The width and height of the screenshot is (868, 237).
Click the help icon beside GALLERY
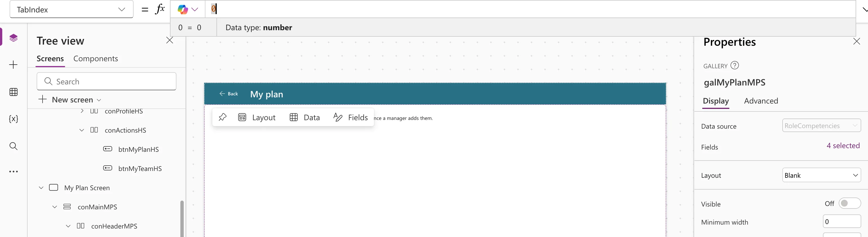click(x=735, y=65)
